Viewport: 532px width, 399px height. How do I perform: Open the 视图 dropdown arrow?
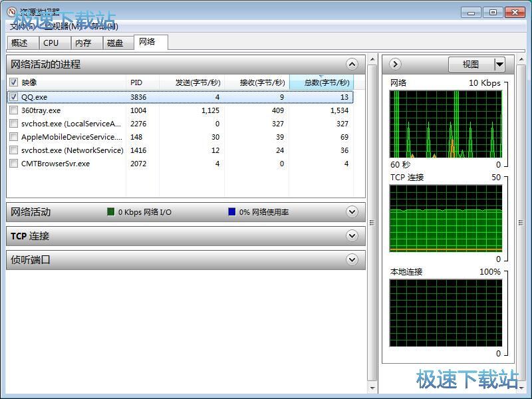[x=499, y=64]
